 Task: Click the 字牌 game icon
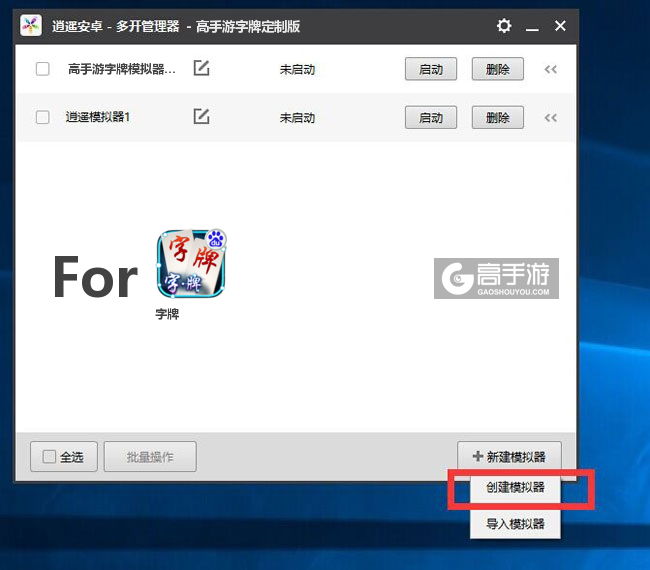point(192,264)
